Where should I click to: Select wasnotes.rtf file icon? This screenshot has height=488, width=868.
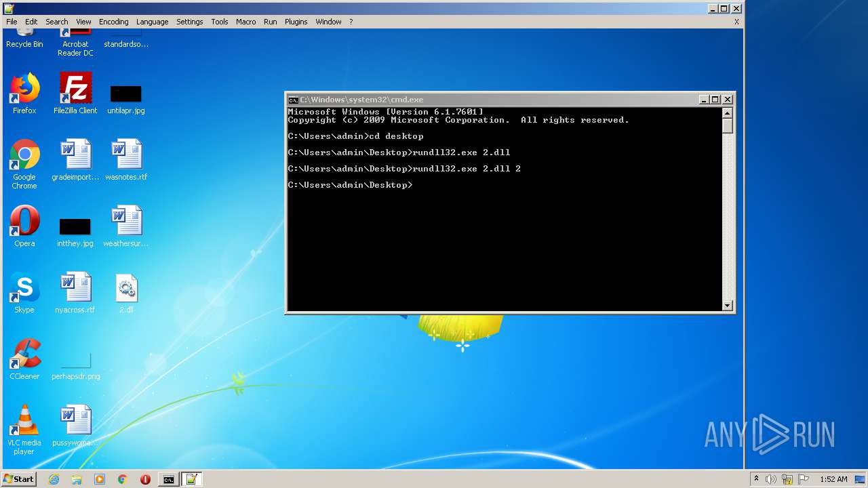(x=126, y=160)
